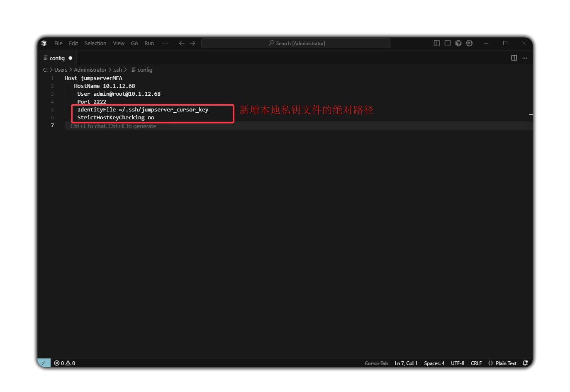The image size is (570, 392).
Task: Click the notifications bell icon
Action: pyautogui.click(x=525, y=363)
